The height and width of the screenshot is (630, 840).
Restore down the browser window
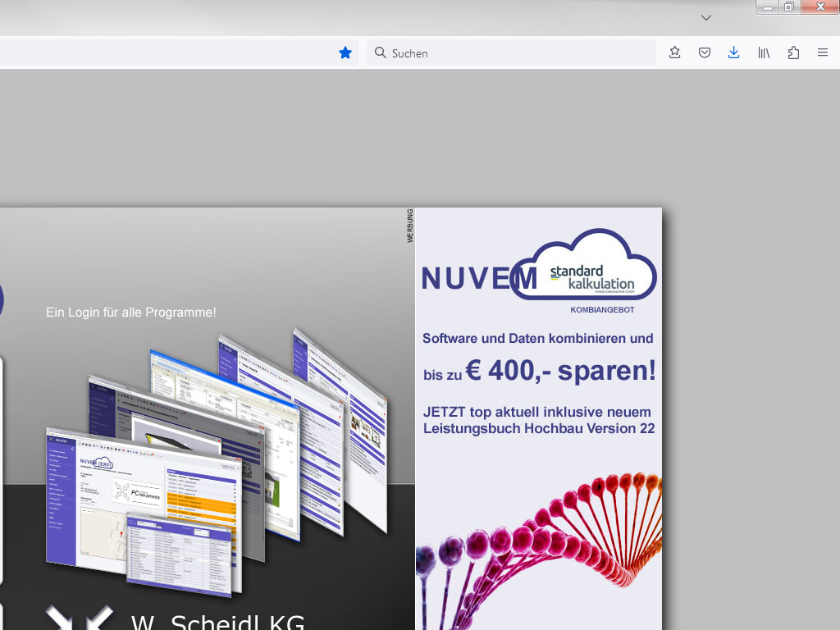click(x=789, y=7)
